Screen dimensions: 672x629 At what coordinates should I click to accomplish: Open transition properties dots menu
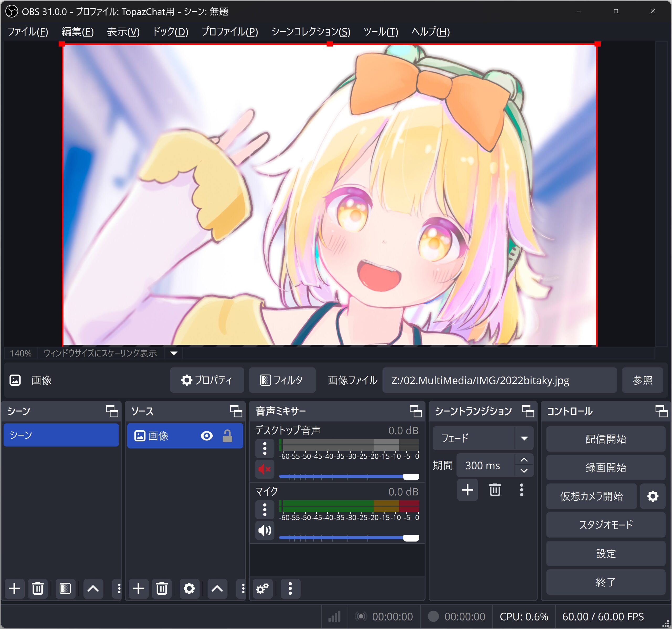(x=522, y=490)
